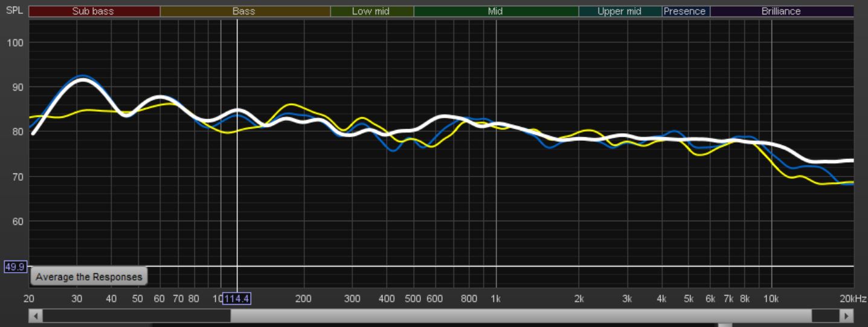Click the horizontal scrollbar right arrow
Image resolution: width=868 pixels, height=327 pixels.
click(x=846, y=316)
